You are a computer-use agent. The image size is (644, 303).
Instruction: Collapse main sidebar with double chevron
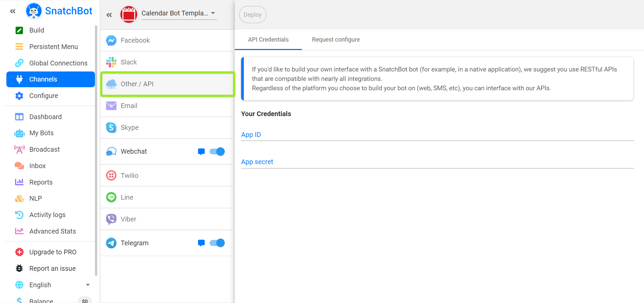pos(13,11)
